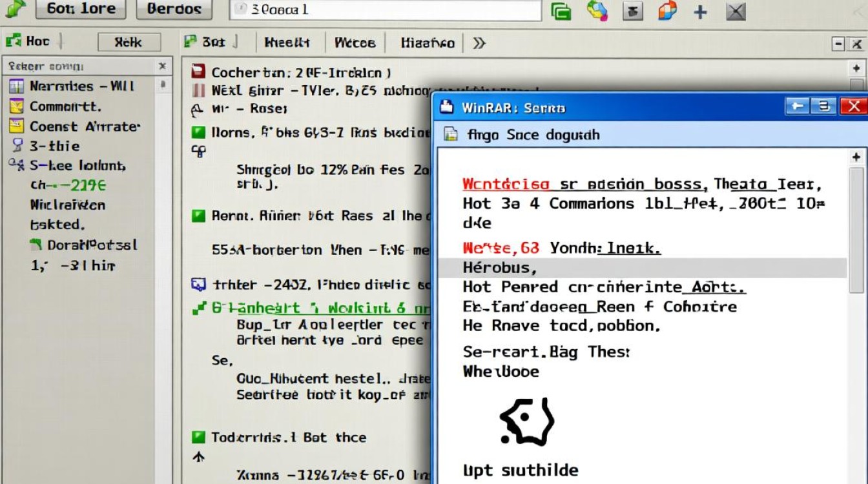
Task: Click the '3 Cooca 1' address field
Action: pos(386,10)
